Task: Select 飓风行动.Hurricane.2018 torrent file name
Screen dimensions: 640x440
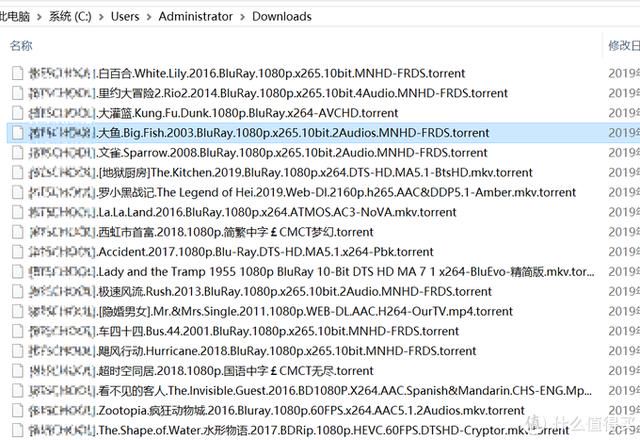Action: [252, 351]
